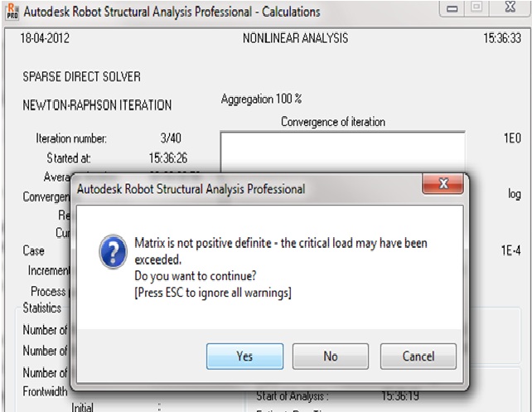Click the 'NEWTON-RAPHSON ITERATION' label

click(x=97, y=105)
